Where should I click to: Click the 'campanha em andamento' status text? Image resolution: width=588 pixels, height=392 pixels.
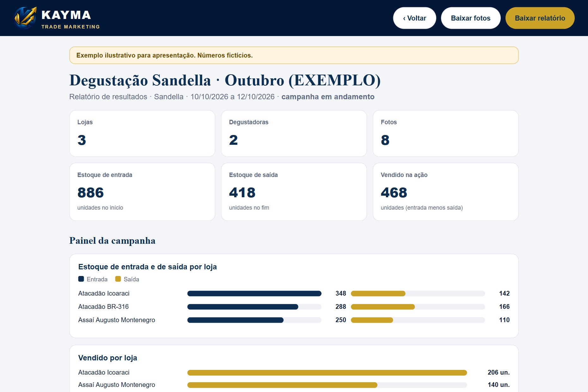pyautogui.click(x=328, y=97)
